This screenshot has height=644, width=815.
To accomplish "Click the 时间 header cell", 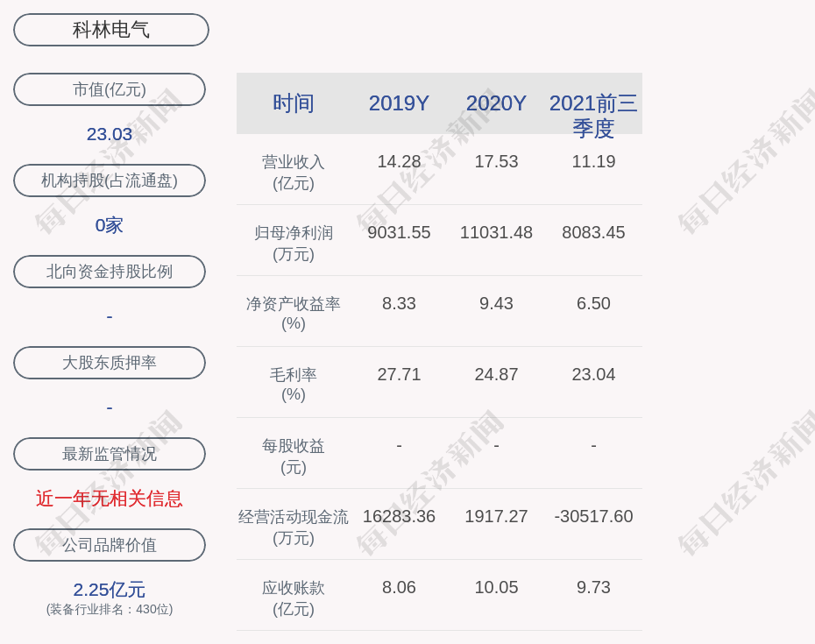I will tap(294, 103).
